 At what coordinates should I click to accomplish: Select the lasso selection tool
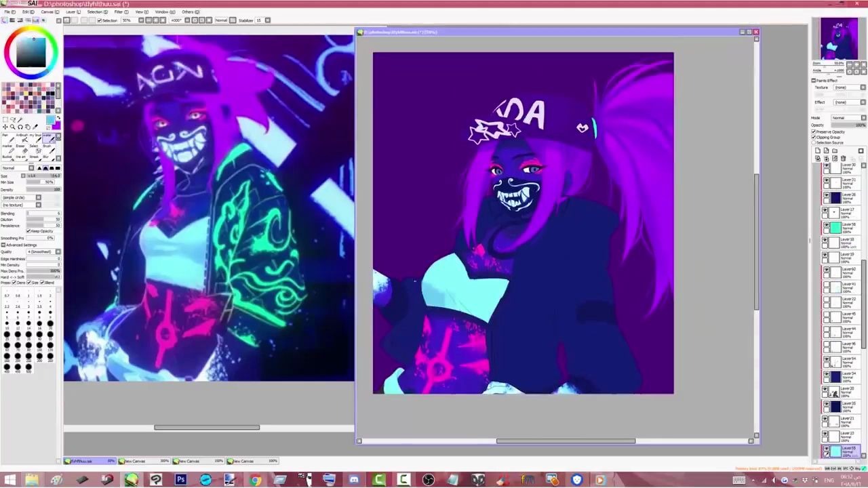click(13, 120)
